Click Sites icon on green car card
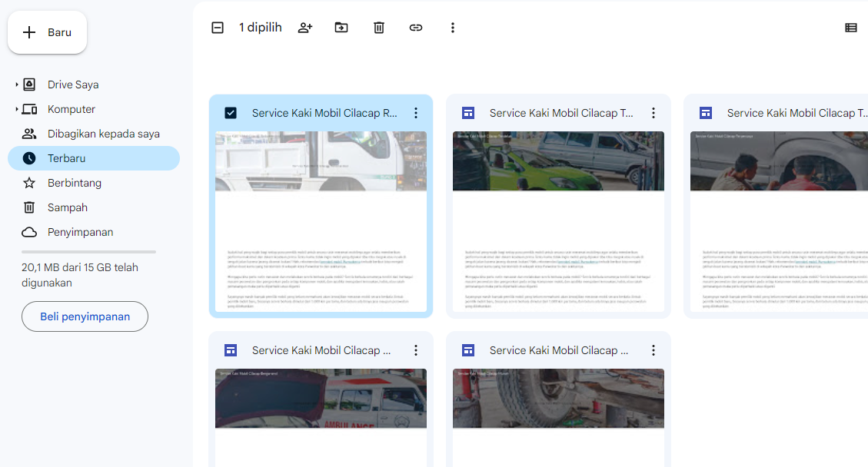868x467 pixels. pos(468,113)
